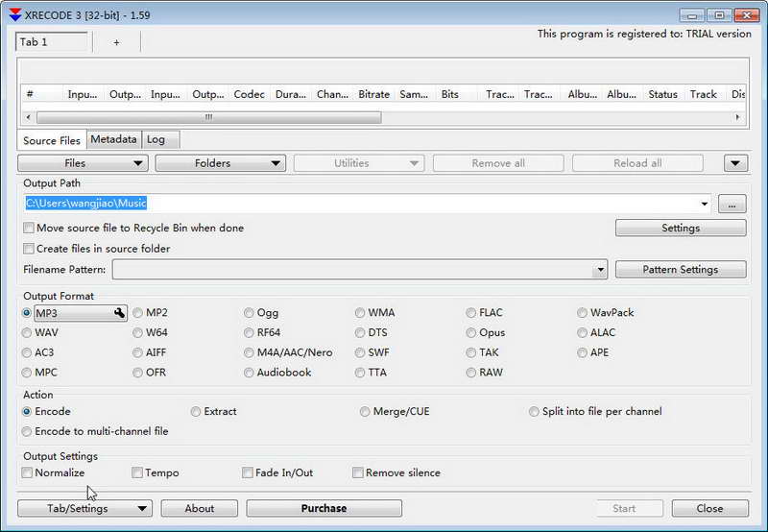The height and width of the screenshot is (532, 768).
Task: Click the file list horizontal scrollbar thumb
Action: 209,117
